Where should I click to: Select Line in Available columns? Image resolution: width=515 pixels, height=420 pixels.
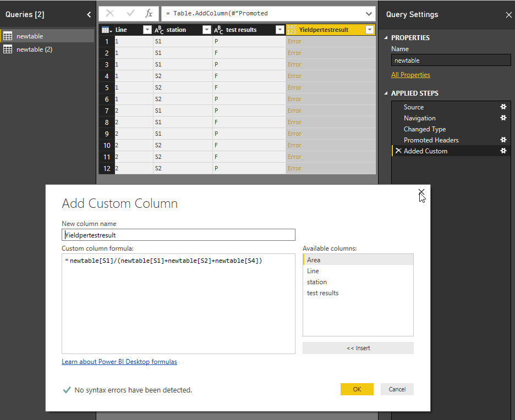click(358, 271)
